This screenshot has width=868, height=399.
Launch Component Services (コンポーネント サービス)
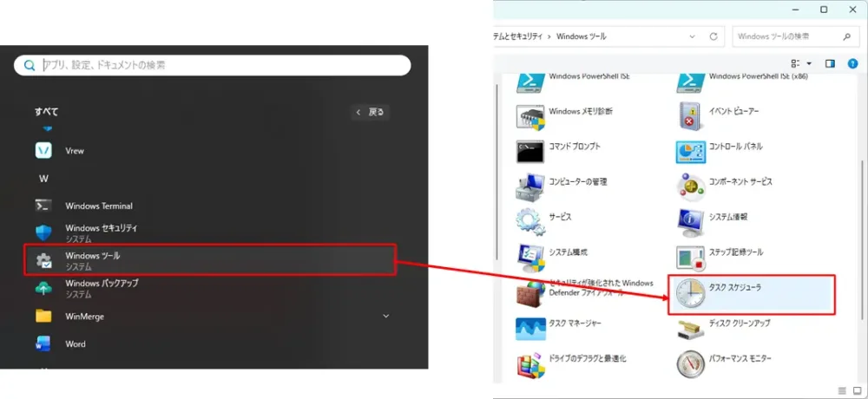690,186
